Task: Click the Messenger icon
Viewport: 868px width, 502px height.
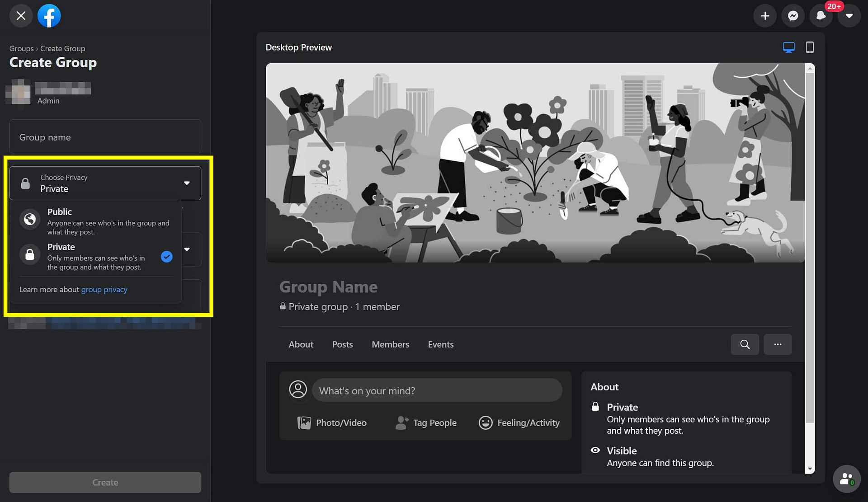Action: pyautogui.click(x=793, y=16)
